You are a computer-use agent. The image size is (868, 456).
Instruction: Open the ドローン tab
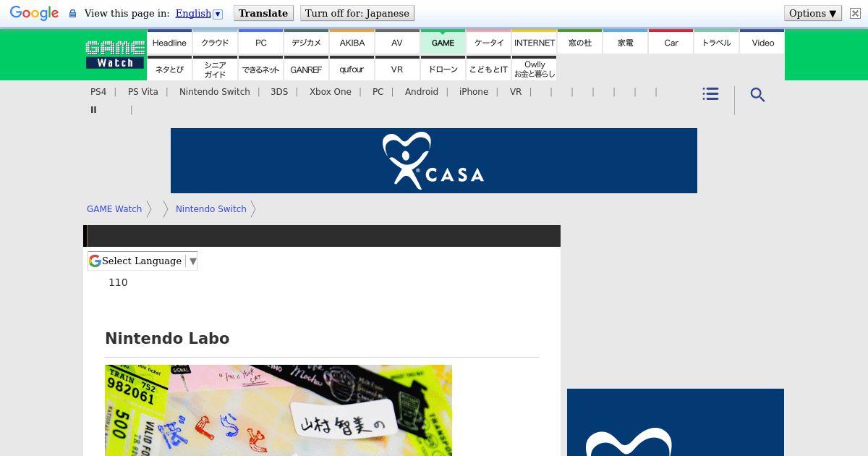tap(443, 69)
